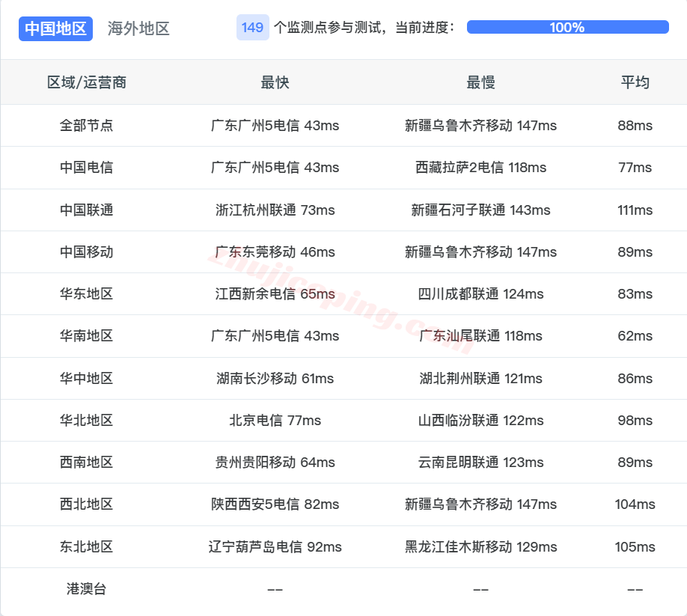Switch to the 海外地区 tab

tap(138, 28)
